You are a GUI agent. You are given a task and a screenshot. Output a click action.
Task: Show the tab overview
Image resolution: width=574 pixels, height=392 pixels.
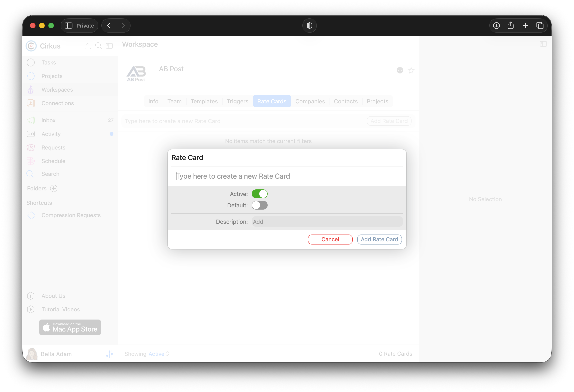[x=540, y=25]
